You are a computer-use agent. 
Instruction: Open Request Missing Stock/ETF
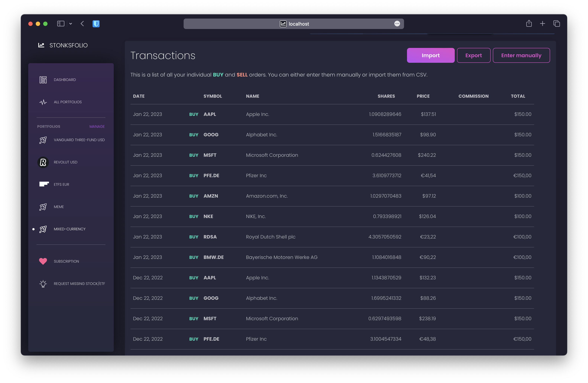click(79, 284)
